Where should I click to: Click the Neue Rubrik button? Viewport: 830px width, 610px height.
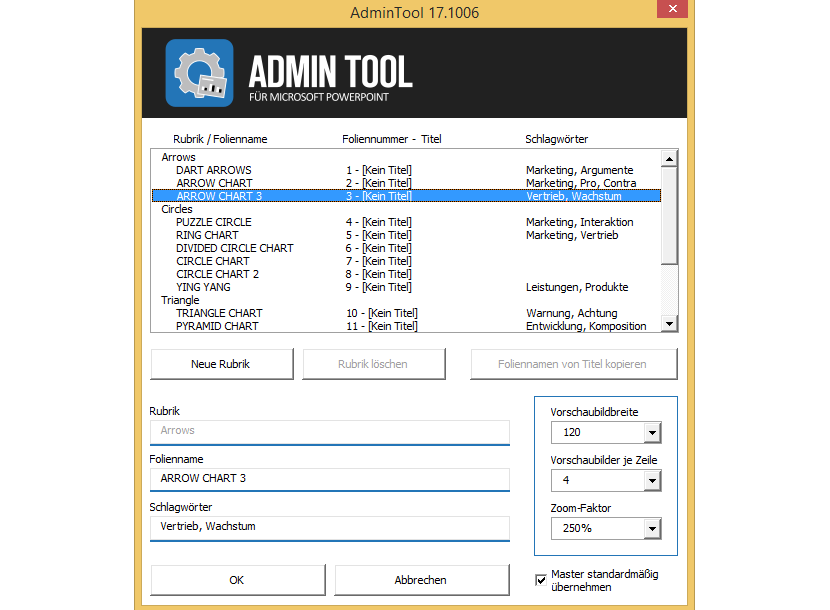click(221, 364)
